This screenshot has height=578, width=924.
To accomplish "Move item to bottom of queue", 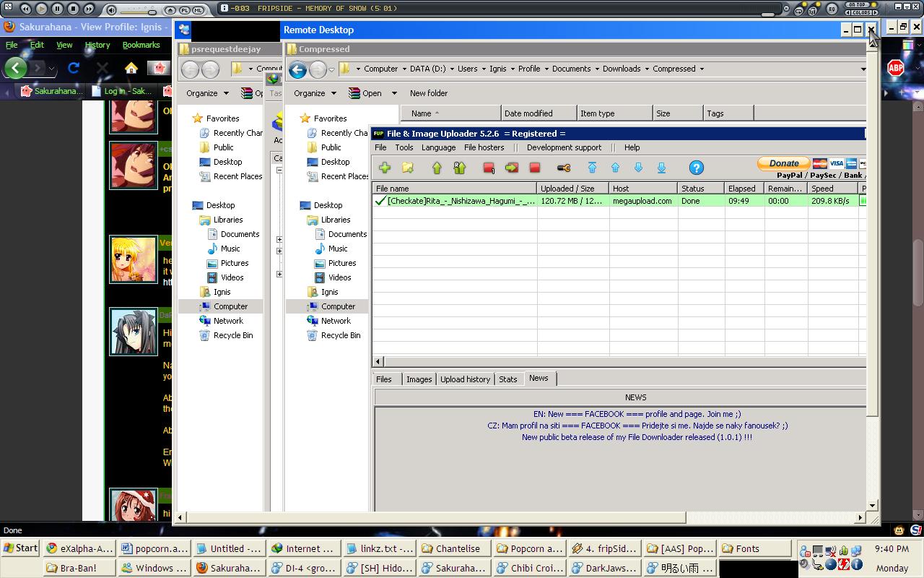I will pyautogui.click(x=661, y=168).
